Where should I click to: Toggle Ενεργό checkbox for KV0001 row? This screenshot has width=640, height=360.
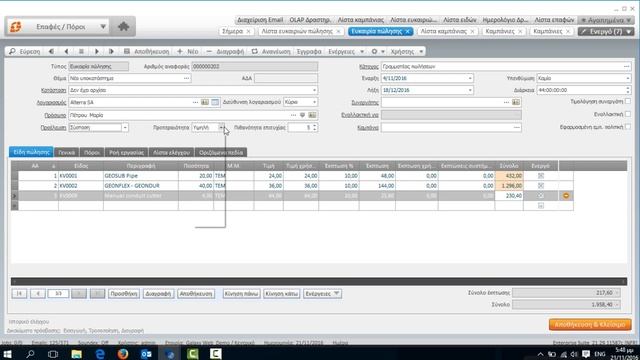tap(541, 176)
